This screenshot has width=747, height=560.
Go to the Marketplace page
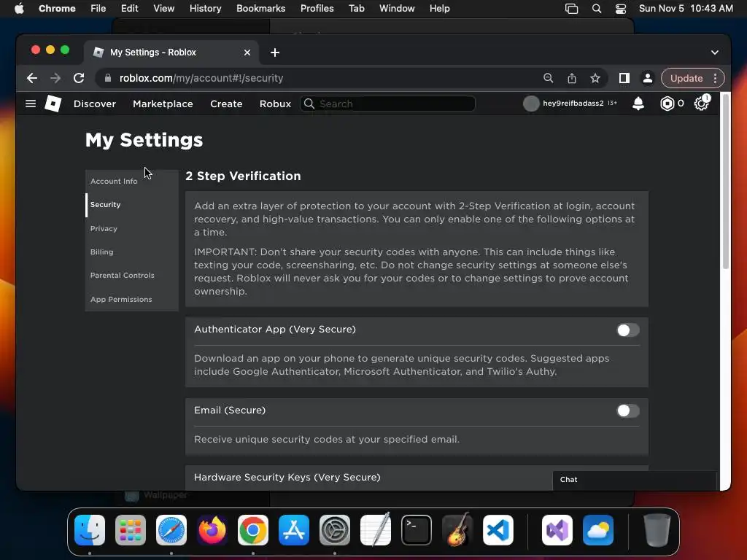click(x=163, y=104)
